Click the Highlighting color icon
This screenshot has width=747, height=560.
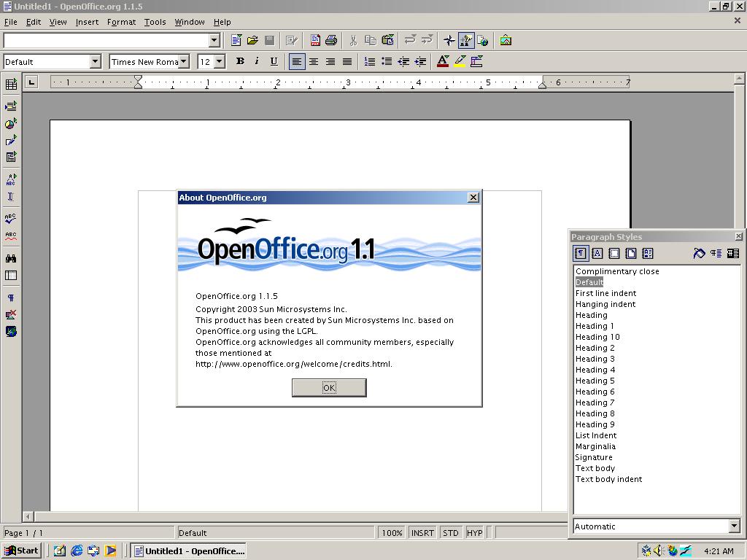(x=460, y=61)
